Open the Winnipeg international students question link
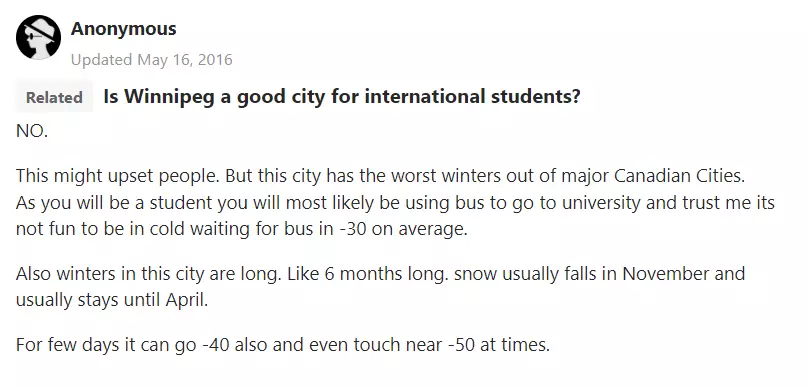This screenshot has width=809, height=389. pos(342,96)
